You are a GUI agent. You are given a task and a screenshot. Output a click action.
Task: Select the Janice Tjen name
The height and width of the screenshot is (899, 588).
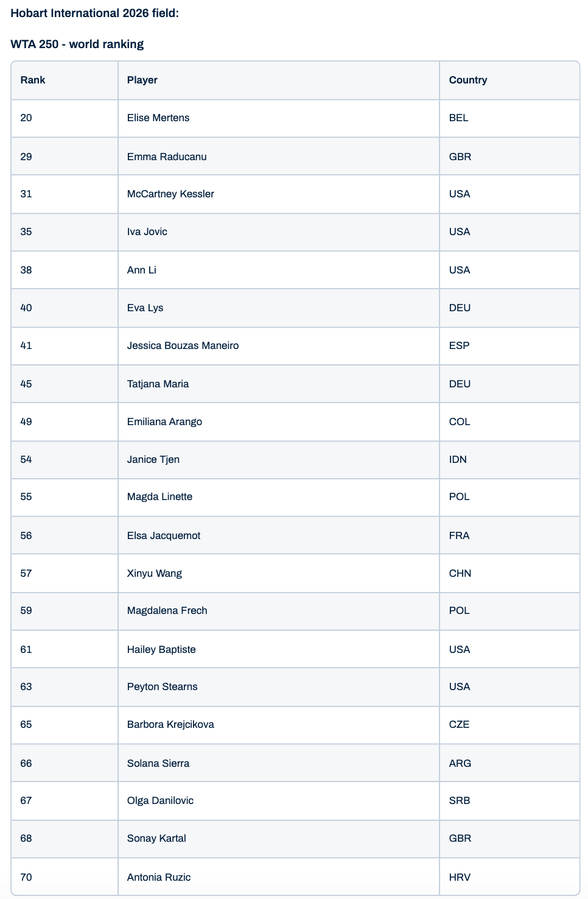tap(153, 460)
